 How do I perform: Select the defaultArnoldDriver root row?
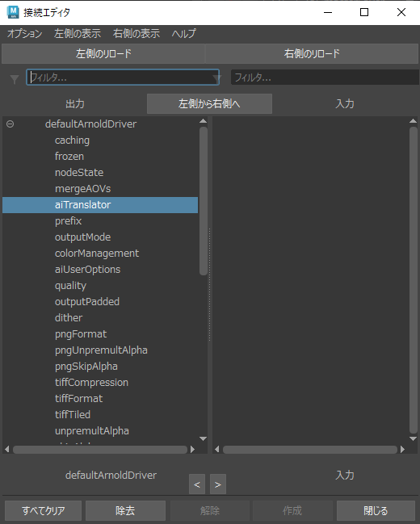tap(100, 124)
